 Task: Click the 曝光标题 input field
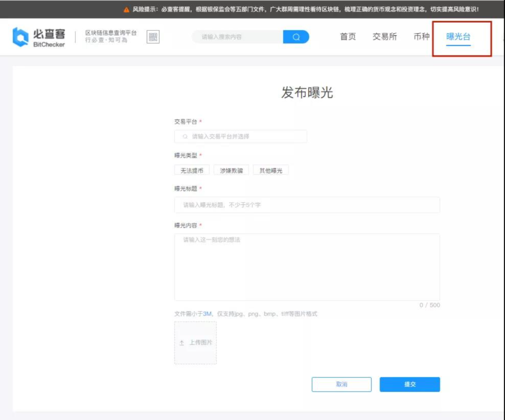coord(307,205)
